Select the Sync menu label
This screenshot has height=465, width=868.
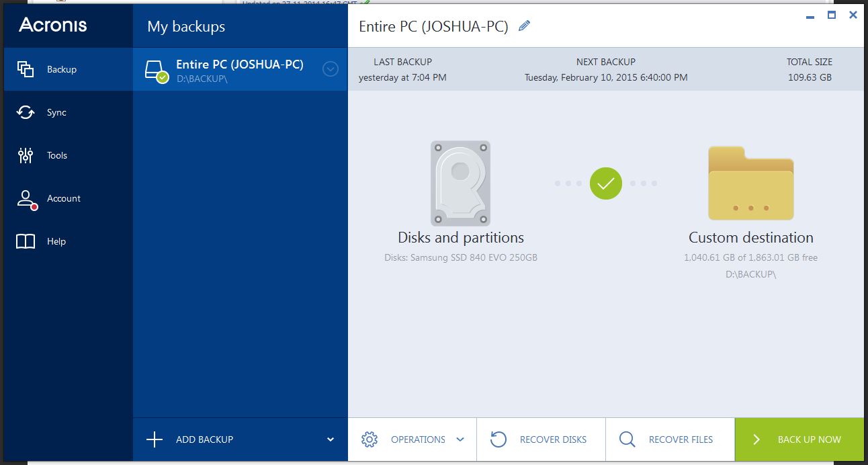point(56,112)
